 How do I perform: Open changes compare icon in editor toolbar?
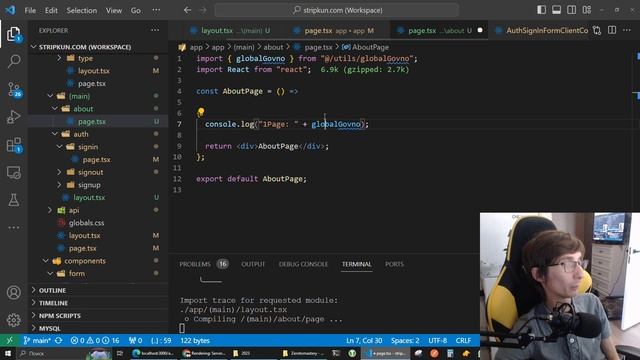[597, 30]
